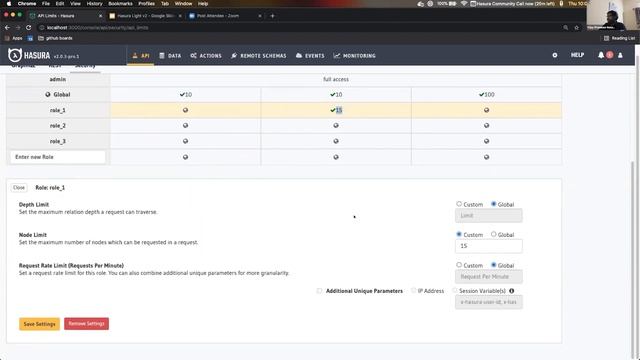The width and height of the screenshot is (640, 360).
Task: Click the Request Per Minute input field
Action: [489, 277]
